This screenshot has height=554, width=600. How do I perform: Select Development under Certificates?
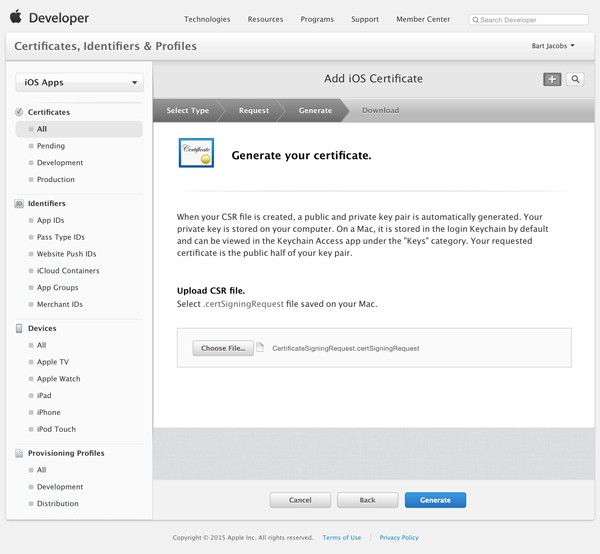60,163
